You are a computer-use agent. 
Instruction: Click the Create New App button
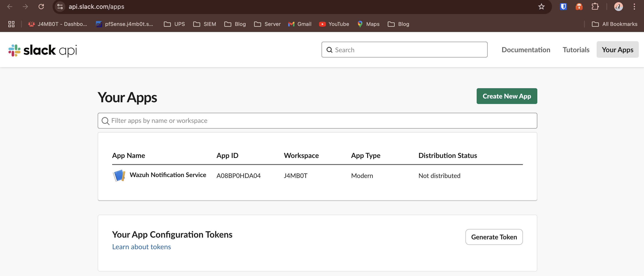506,96
